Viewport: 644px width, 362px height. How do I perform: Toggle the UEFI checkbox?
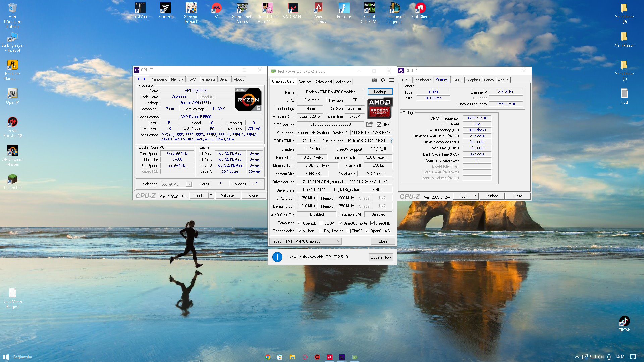pos(379,125)
